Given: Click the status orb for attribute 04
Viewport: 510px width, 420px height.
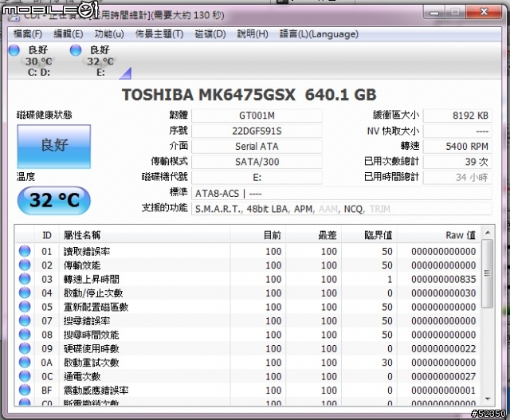Looking at the screenshot, I should pos(25,292).
